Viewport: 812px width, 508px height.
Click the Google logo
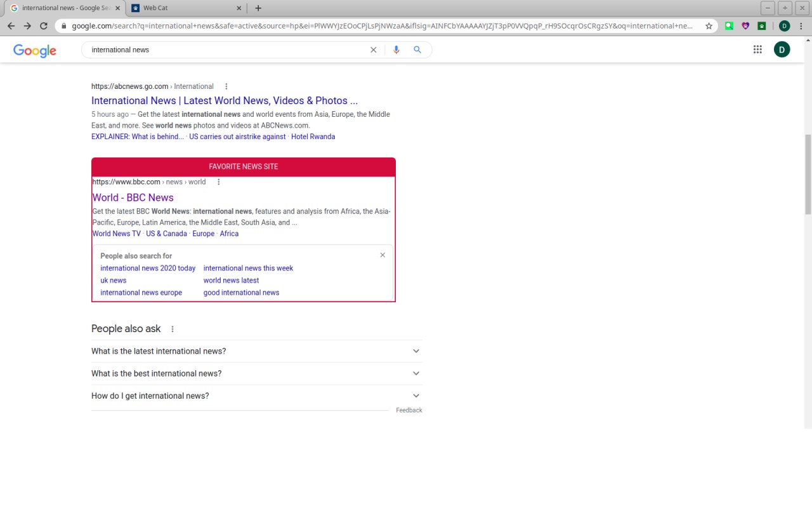(35, 50)
